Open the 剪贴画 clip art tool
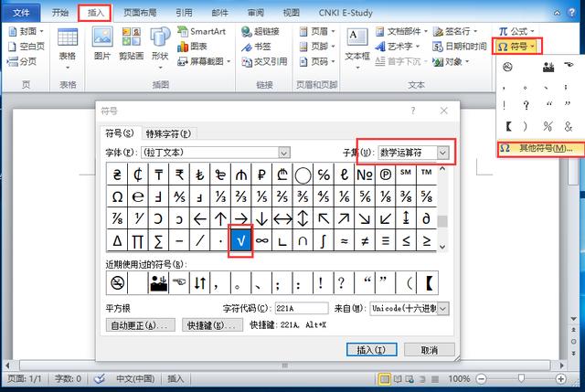This screenshot has height=392, width=585. [131, 45]
